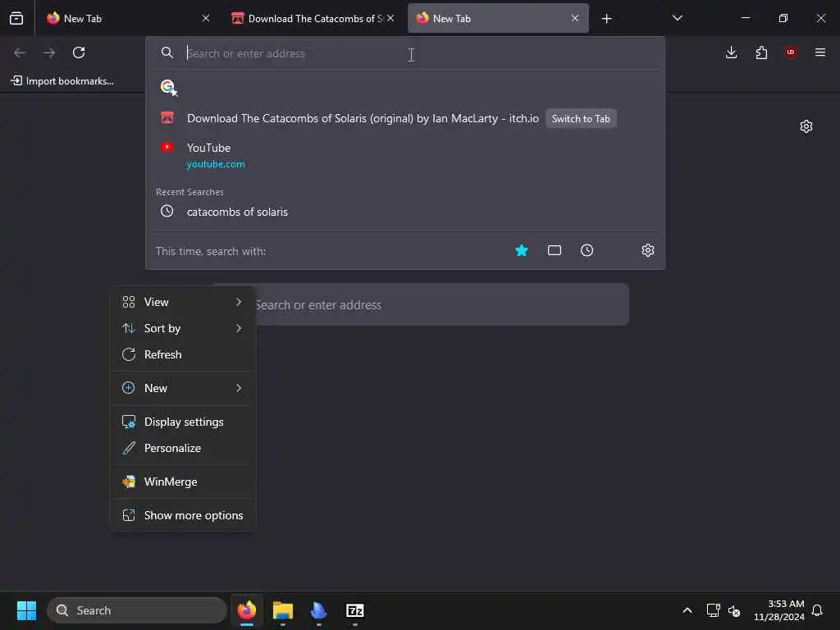840x630 pixels.
Task: Open 7-Zip from the taskbar
Action: click(x=355, y=610)
